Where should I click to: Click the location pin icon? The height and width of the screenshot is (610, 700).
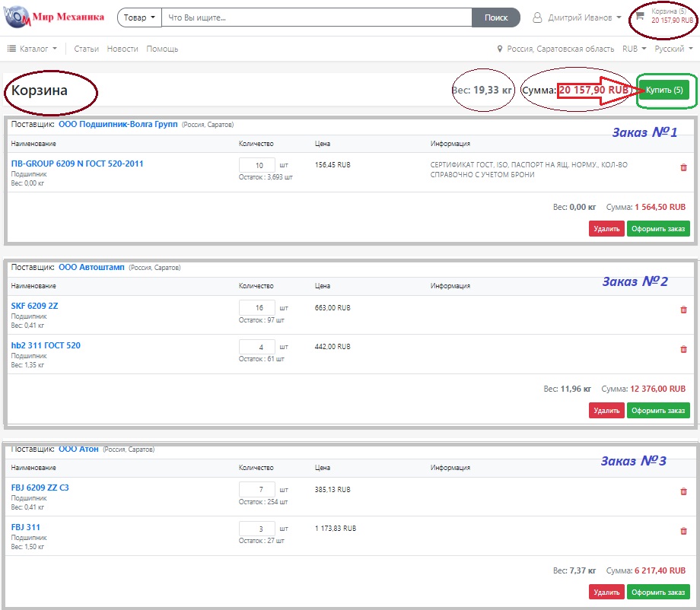point(500,49)
